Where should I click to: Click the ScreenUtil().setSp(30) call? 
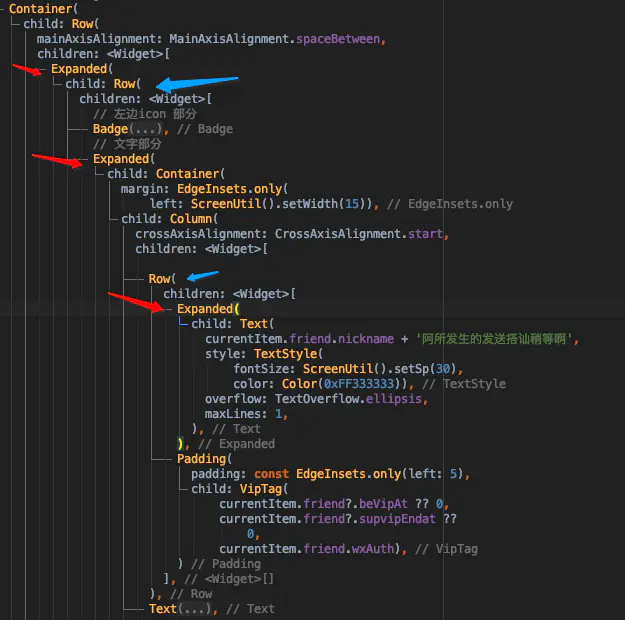click(x=379, y=368)
